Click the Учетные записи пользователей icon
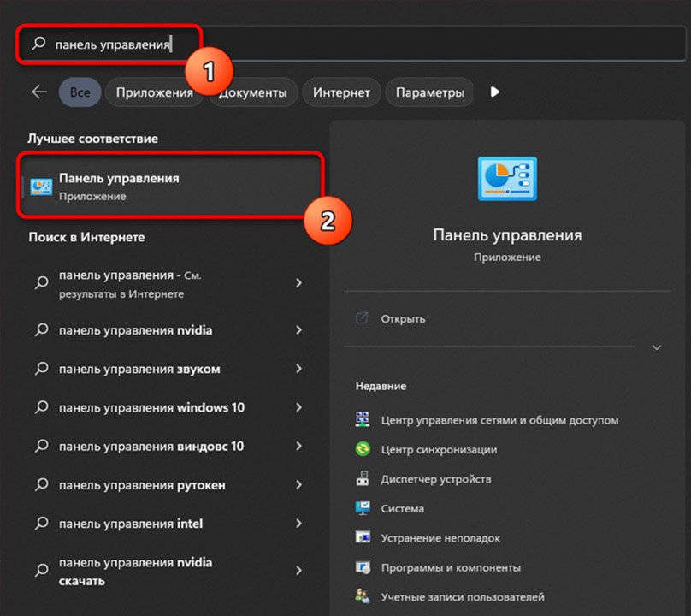 click(x=363, y=596)
